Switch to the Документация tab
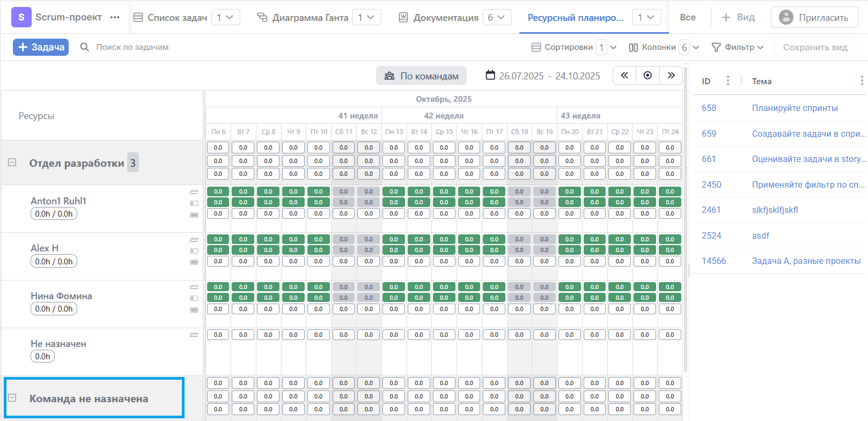Screen dimensions: 868x421 click(445, 18)
